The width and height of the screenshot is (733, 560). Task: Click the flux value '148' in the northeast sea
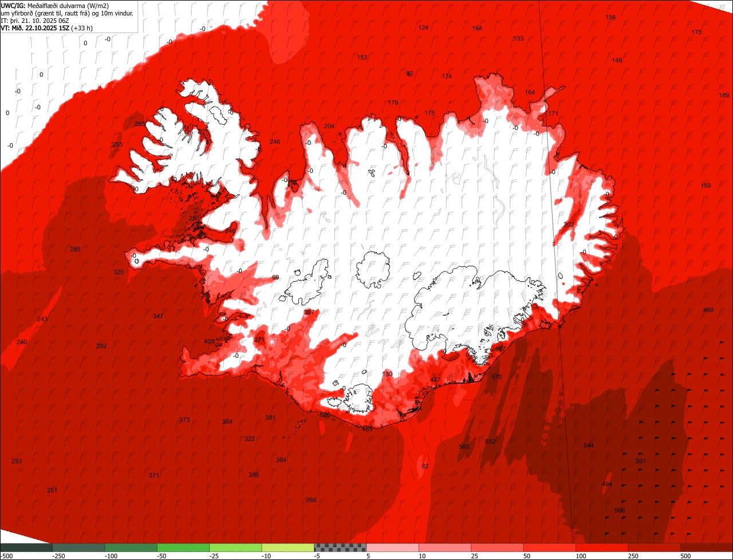click(x=617, y=60)
